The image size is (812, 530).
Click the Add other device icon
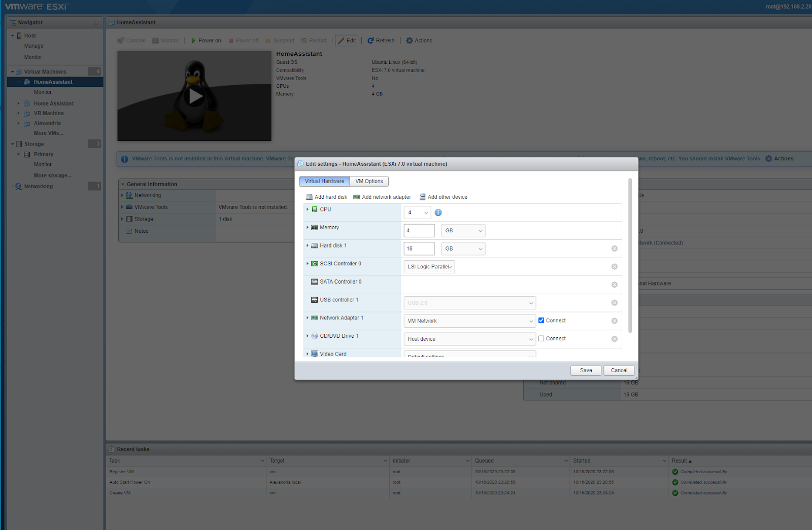[x=422, y=197]
